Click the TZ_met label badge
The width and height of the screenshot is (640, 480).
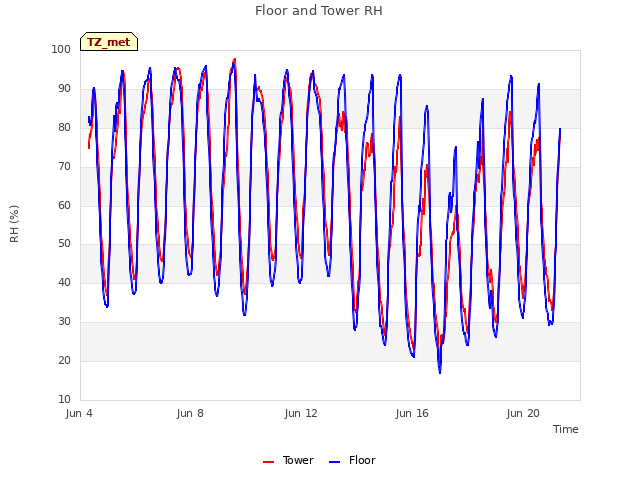pos(109,42)
